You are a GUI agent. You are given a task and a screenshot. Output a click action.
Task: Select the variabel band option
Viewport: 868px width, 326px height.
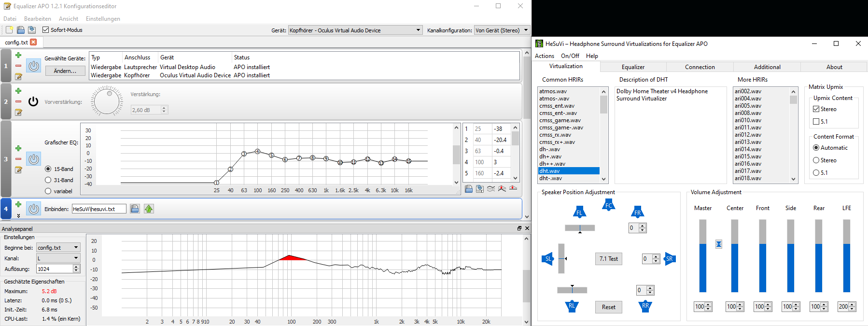[x=48, y=191]
